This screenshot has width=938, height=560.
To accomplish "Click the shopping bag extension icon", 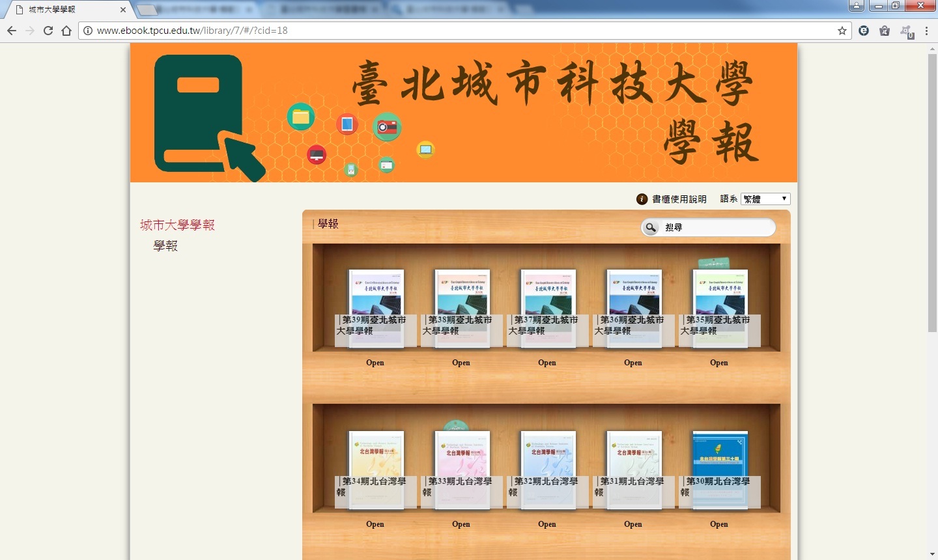I will 885,31.
